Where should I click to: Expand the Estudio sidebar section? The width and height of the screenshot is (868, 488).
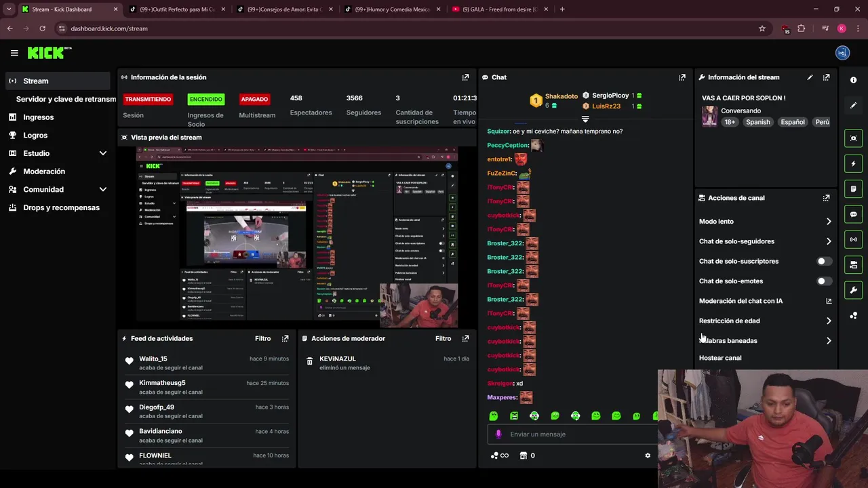(x=103, y=153)
